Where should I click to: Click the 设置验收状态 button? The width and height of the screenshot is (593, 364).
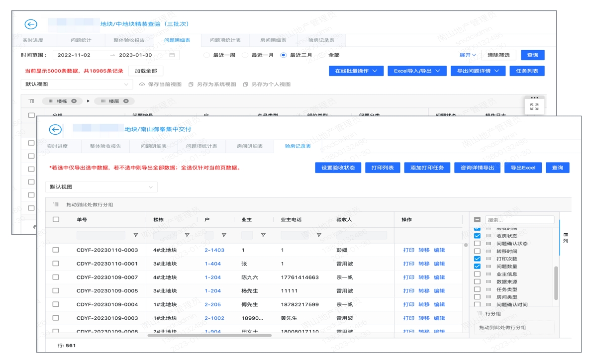tap(338, 168)
